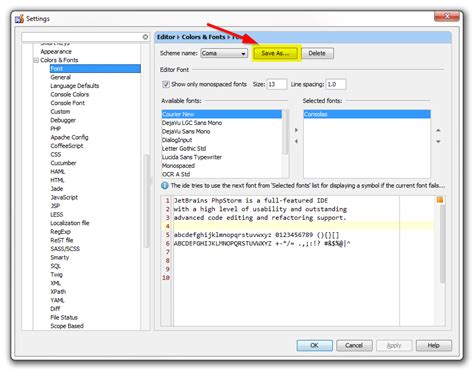The width and height of the screenshot is (474, 371).
Task: Clear the settings search field icon
Action: [145, 37]
